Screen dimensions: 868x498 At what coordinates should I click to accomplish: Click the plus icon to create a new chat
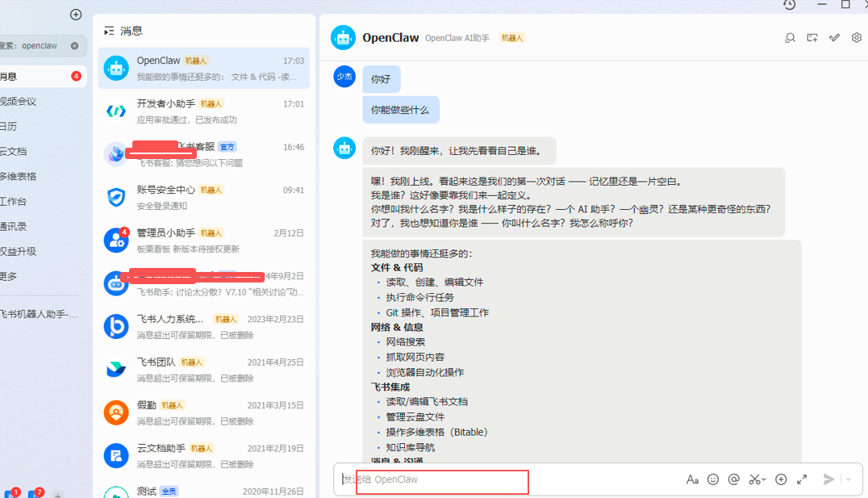click(x=75, y=14)
